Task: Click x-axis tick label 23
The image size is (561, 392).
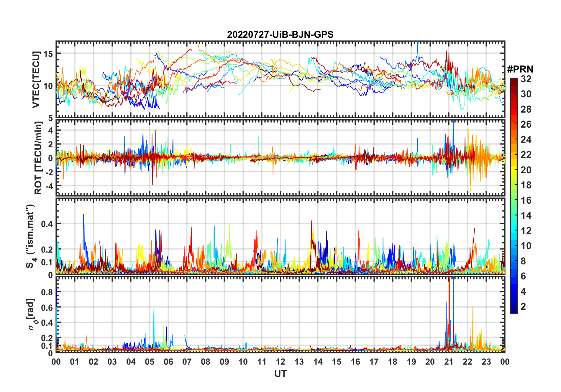Action: coord(486,362)
